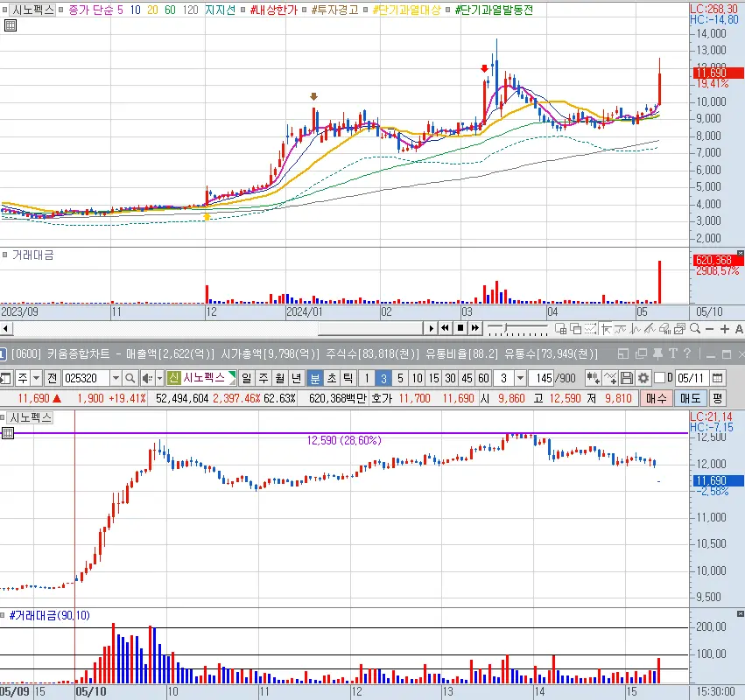Click the minus zoom-out icon
745x700 pixels.
(x=709, y=329)
